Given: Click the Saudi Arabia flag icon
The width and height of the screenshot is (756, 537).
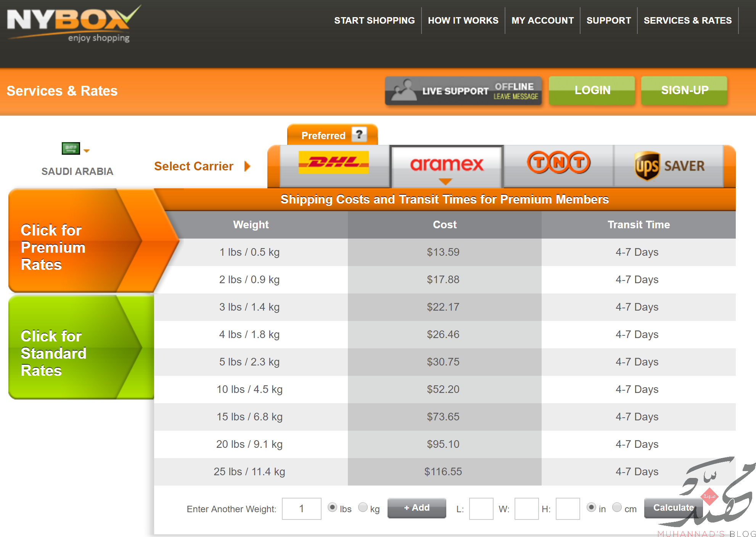Looking at the screenshot, I should tap(71, 148).
